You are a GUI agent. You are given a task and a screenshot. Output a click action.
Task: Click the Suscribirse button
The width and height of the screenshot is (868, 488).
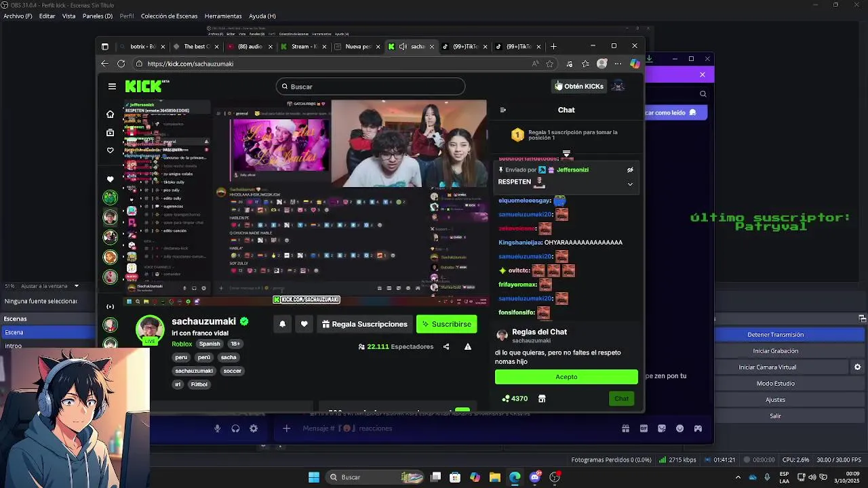point(446,324)
